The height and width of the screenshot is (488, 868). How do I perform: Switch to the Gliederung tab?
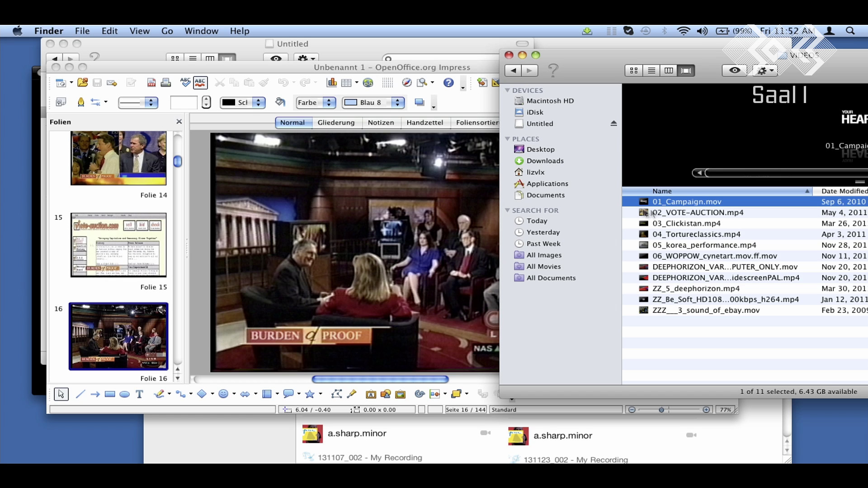pyautogui.click(x=336, y=122)
